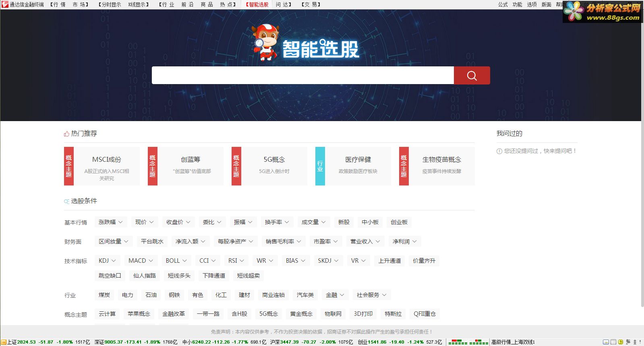
Task: Open the 公式 menu
Action: coord(503,4)
